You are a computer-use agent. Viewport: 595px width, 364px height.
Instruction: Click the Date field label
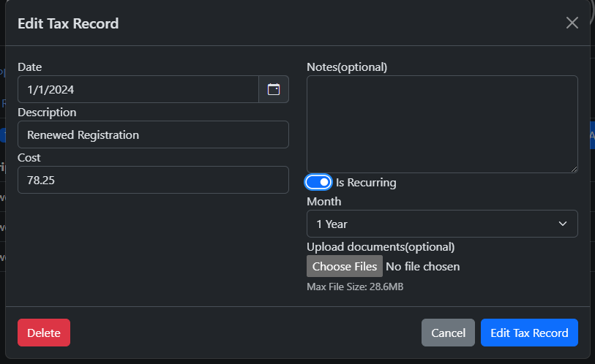pyautogui.click(x=30, y=67)
